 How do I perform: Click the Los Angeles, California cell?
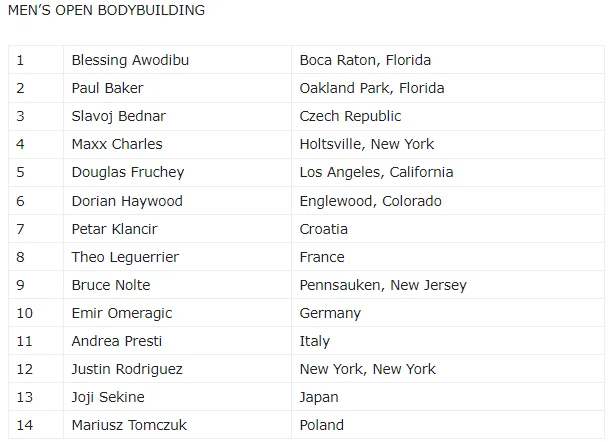(x=376, y=172)
